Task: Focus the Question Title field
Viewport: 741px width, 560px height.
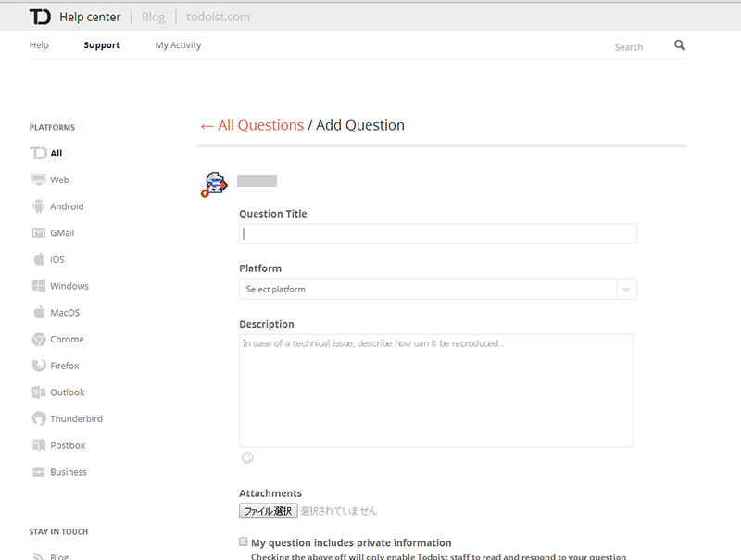Action: coord(438,234)
